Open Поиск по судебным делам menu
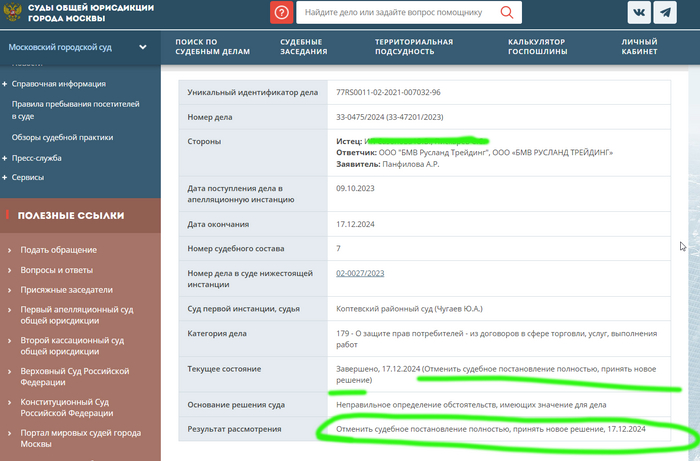Image resolution: width=700 pixels, height=461 pixels. click(x=210, y=47)
